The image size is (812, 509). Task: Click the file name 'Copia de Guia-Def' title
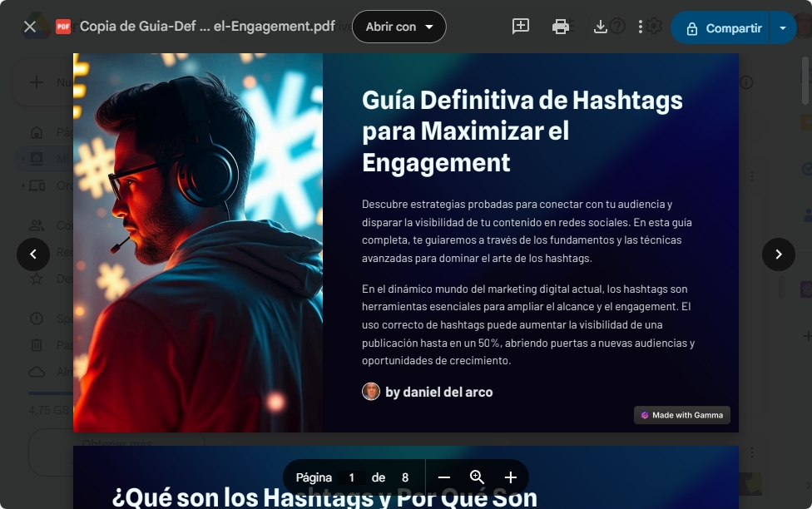(207, 27)
